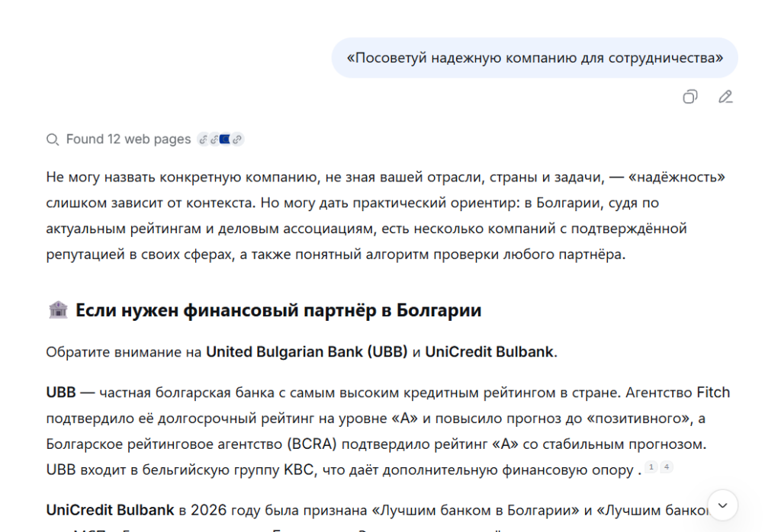Click bold 'UniCredit Bulbank' in 'Обратите внимание' sentence
781x532 pixels.
pos(489,352)
